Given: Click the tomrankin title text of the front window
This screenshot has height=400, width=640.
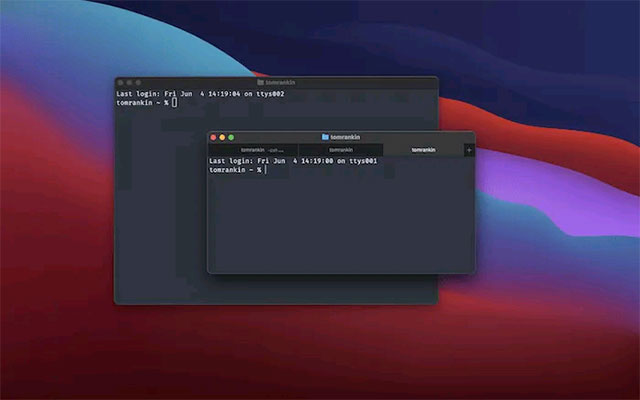Looking at the screenshot, I should tap(345, 137).
